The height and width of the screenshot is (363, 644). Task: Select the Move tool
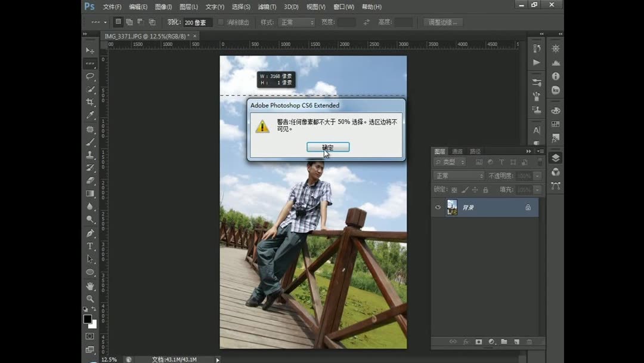90,51
